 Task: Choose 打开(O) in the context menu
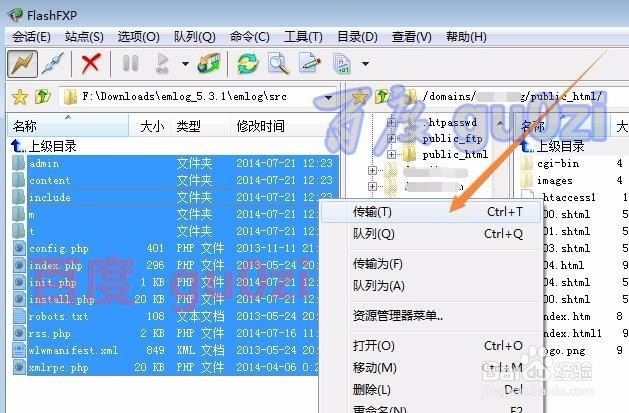pyautogui.click(x=431, y=346)
